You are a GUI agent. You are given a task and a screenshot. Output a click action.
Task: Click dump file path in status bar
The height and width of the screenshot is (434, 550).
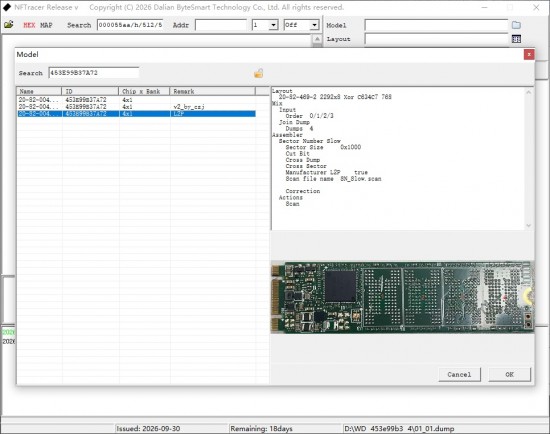(399, 428)
